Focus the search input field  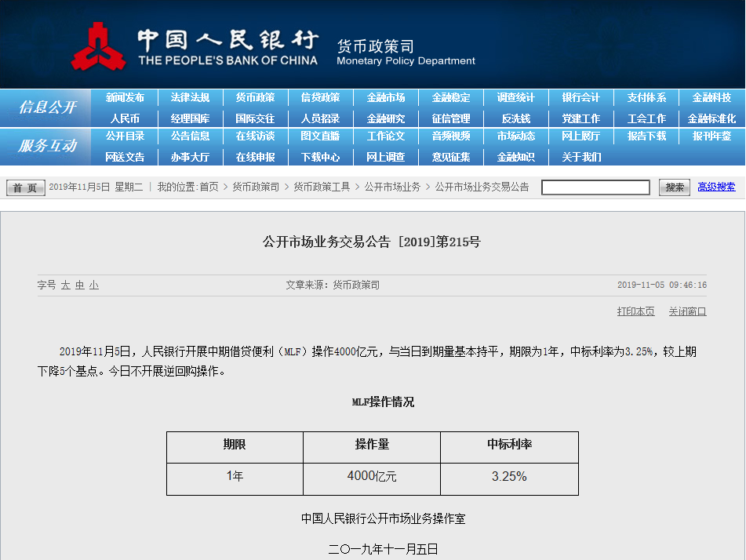pos(595,187)
